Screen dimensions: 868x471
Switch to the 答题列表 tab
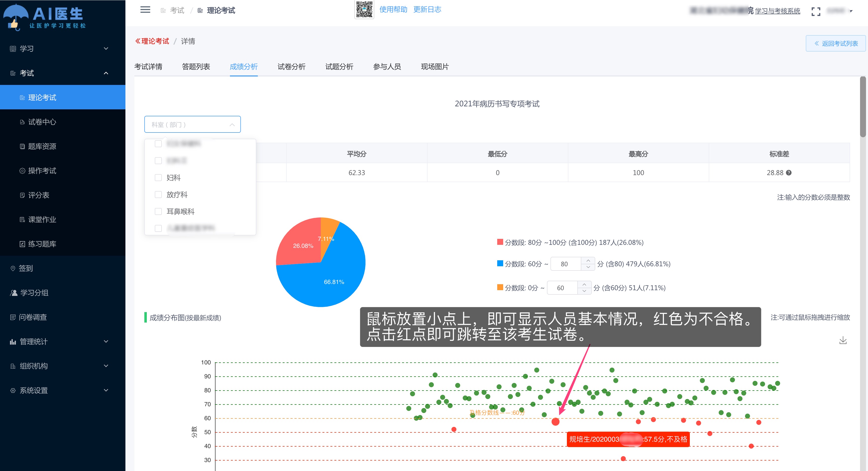click(196, 67)
